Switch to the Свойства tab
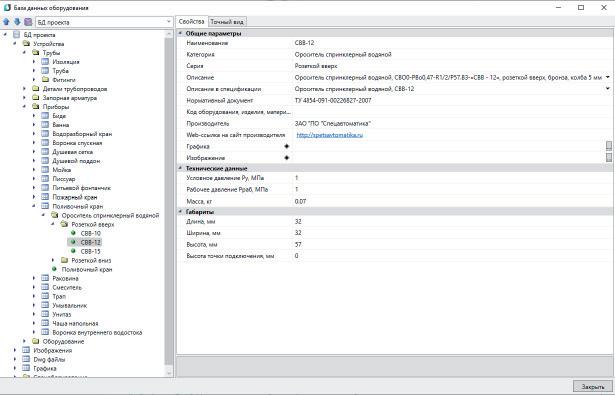The height and width of the screenshot is (395, 615). pos(191,22)
